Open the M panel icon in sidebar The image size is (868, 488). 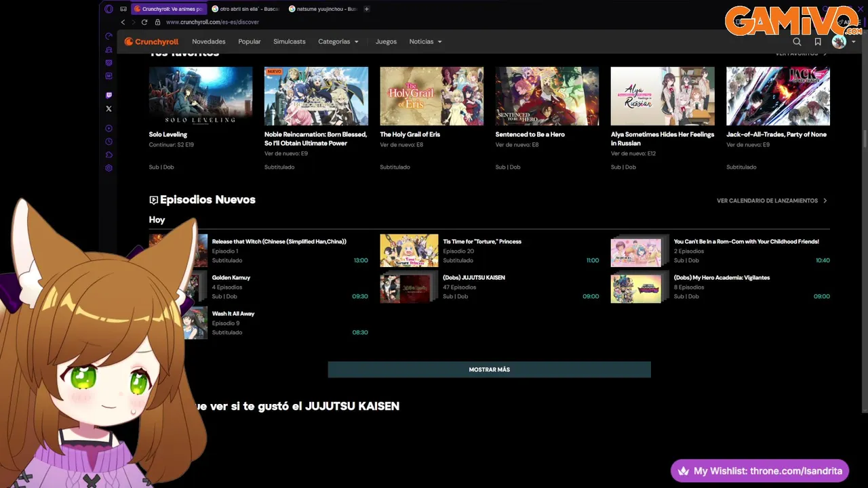click(108, 76)
